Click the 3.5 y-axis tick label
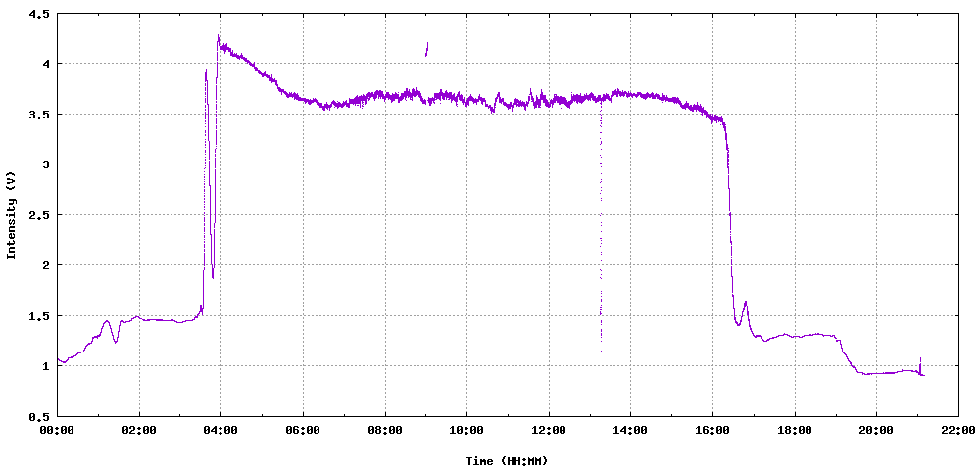 point(39,114)
